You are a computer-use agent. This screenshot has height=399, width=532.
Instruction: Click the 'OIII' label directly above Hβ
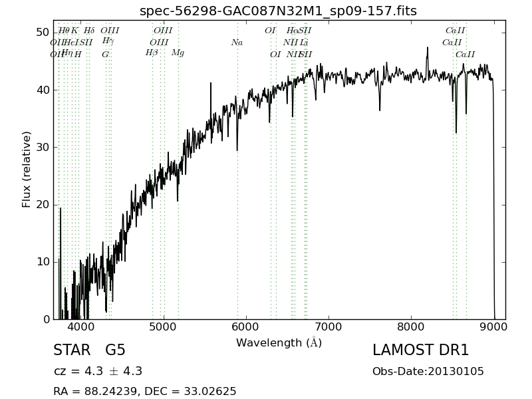click(159, 43)
